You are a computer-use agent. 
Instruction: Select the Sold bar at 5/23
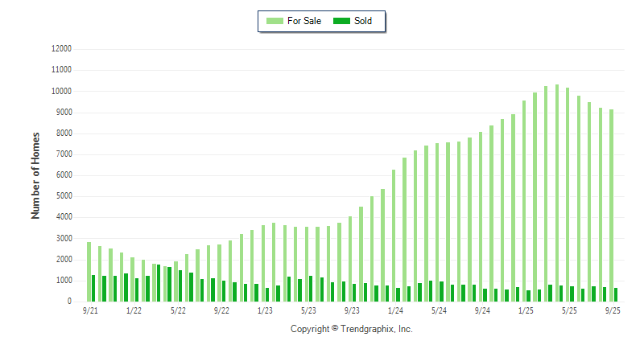point(311,289)
